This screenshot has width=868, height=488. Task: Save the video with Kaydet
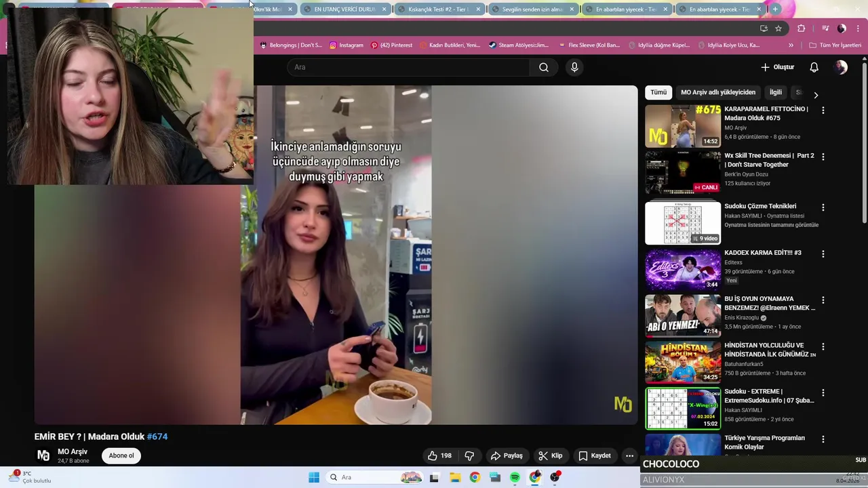click(x=595, y=455)
